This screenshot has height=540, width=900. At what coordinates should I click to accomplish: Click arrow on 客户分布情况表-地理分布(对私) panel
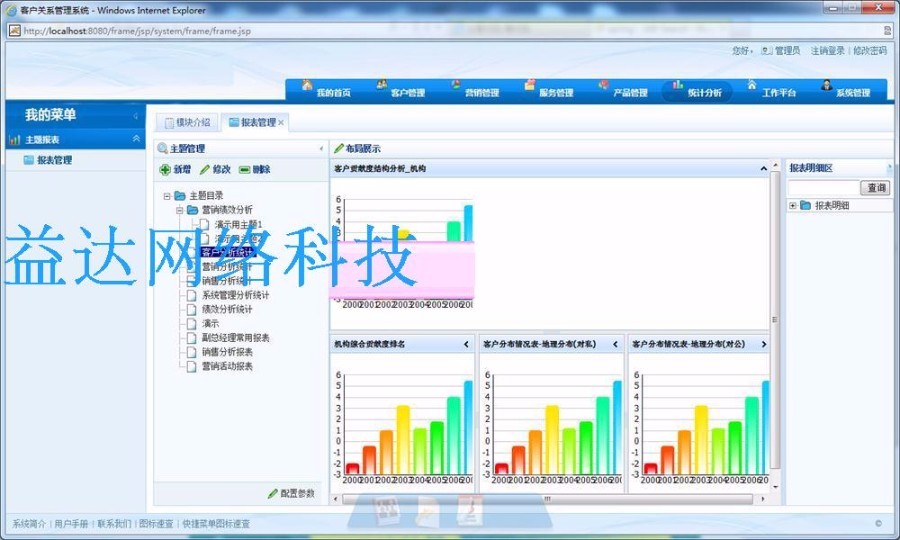(615, 344)
